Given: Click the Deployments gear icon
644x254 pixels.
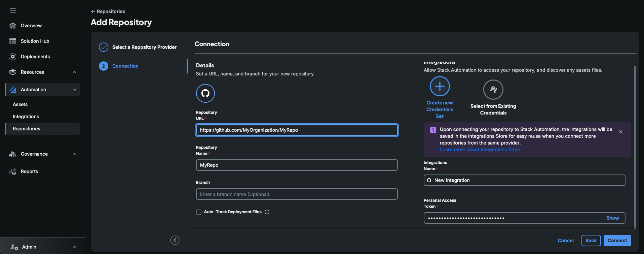Looking at the screenshot, I should pos(13,57).
